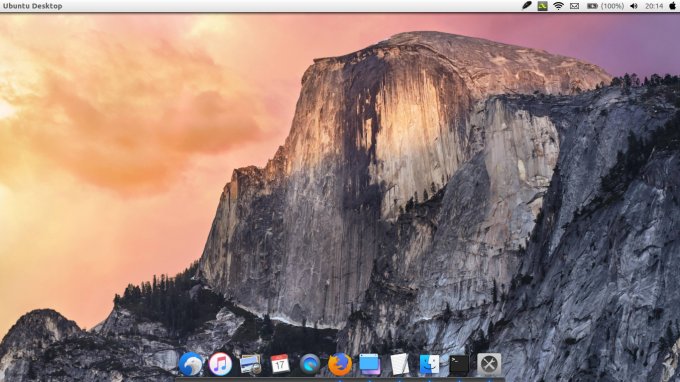
Task: Open the mail envelope indicator
Action: pyautogui.click(x=574, y=6)
